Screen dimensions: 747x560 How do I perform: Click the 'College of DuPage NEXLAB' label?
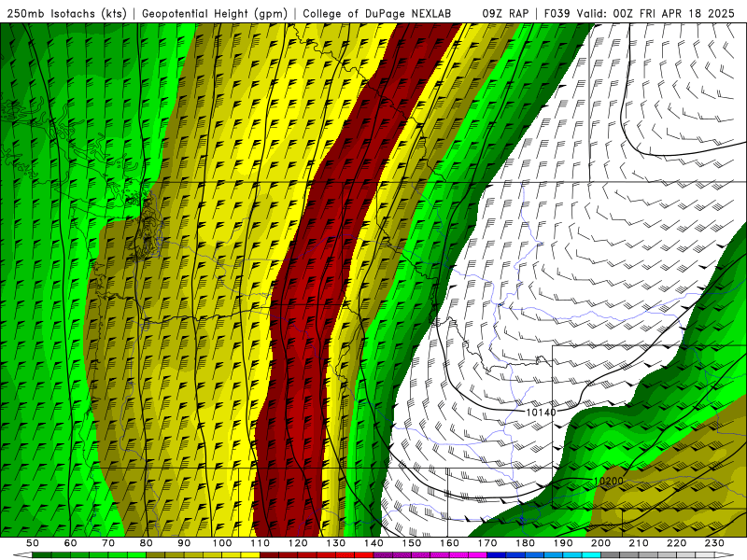[377, 14]
